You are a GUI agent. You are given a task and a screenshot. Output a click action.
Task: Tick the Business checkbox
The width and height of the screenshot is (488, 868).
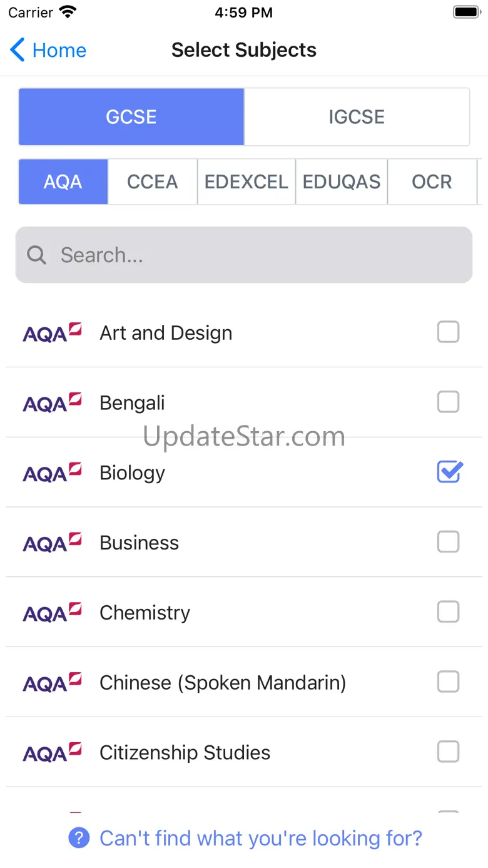(448, 542)
